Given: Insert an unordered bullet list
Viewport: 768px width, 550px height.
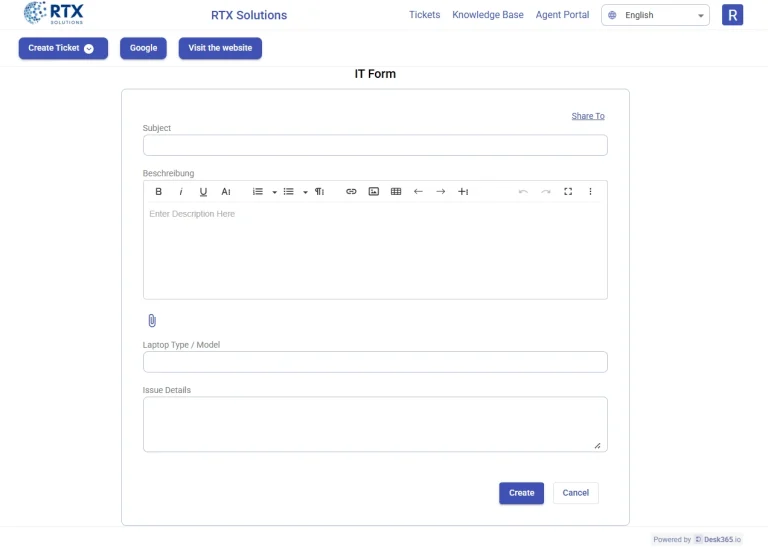Looking at the screenshot, I should [288, 191].
